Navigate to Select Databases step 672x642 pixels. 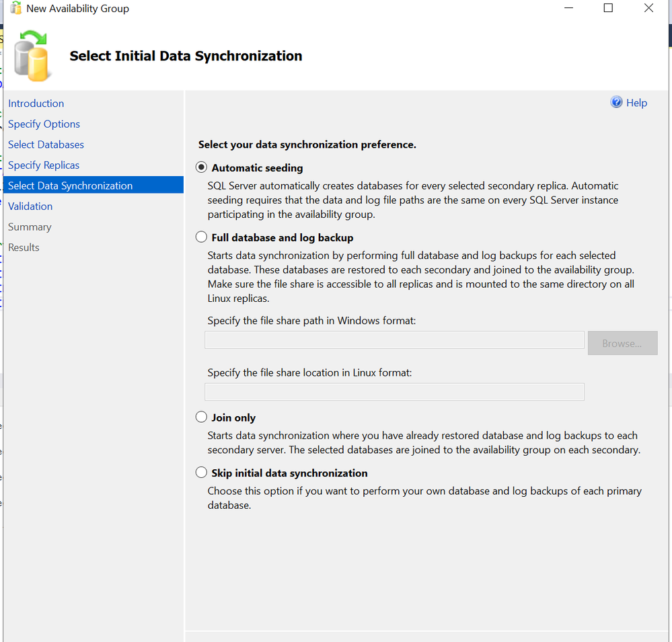click(x=46, y=145)
